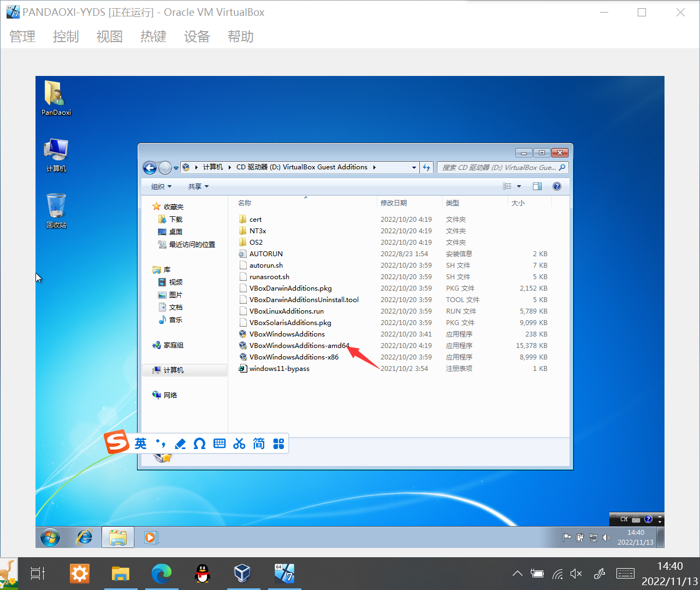Open VirtualBox 帮助 menu
The width and height of the screenshot is (700, 590).
point(241,37)
